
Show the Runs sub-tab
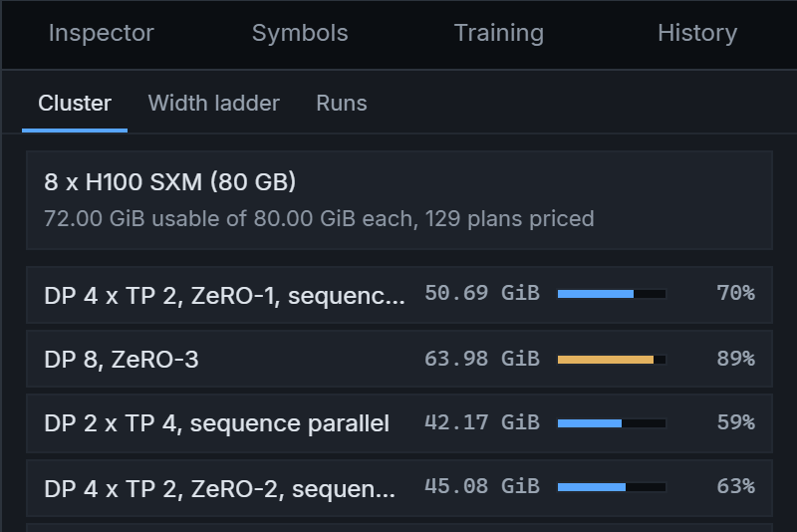(x=342, y=104)
